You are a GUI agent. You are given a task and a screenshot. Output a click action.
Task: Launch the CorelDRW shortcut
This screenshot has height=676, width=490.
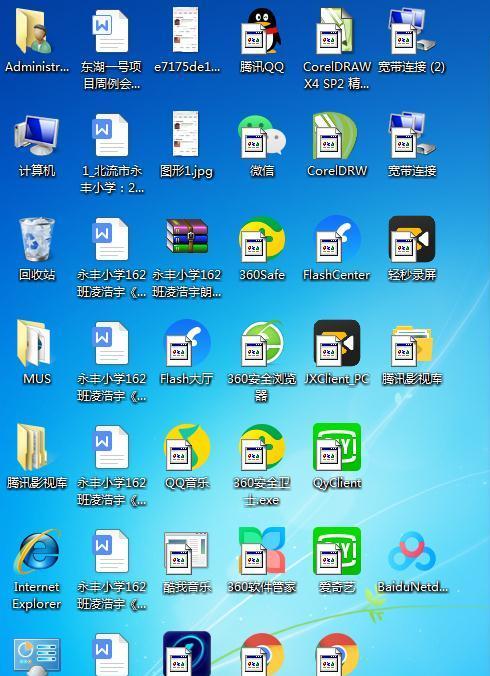click(x=337, y=135)
